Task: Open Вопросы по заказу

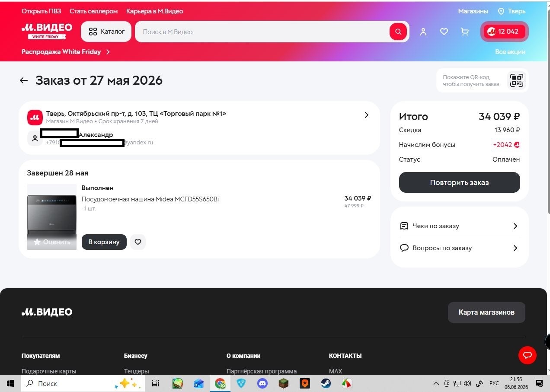Action: click(x=459, y=248)
